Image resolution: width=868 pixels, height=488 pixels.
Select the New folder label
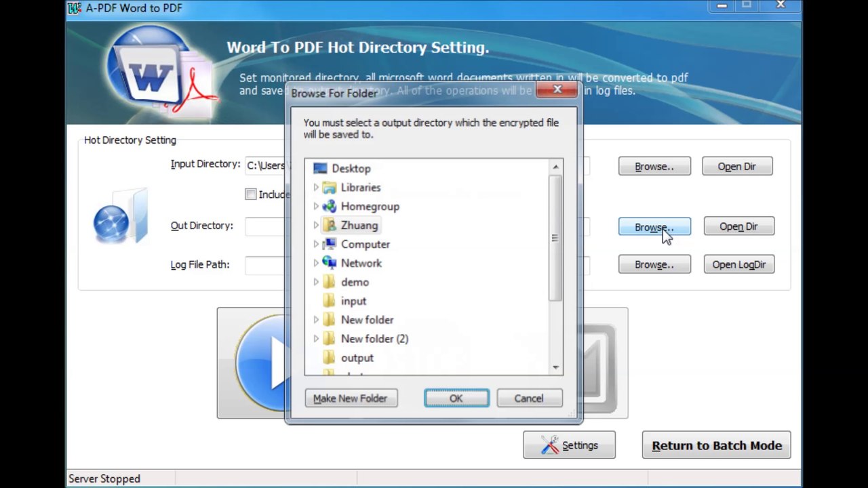(x=368, y=320)
